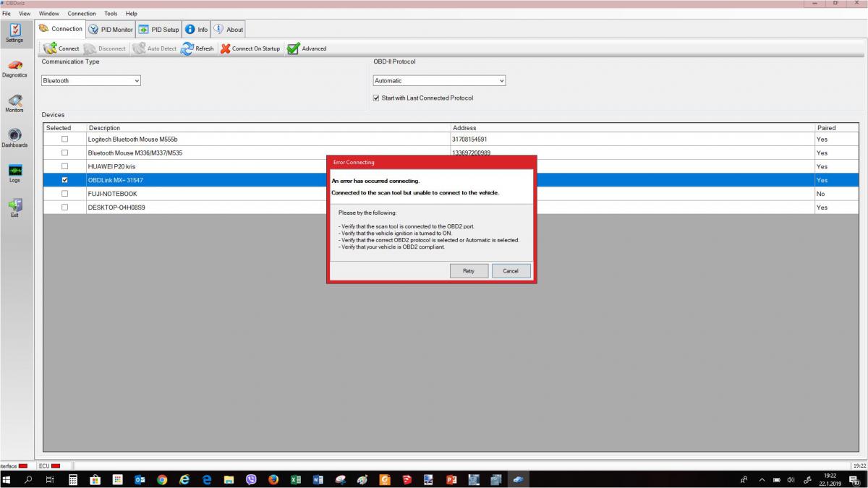868x488 pixels.
Task: Click the Auto Detect toolbar button
Action: point(155,48)
